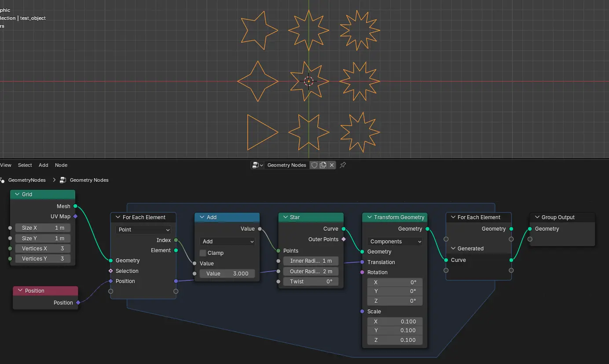Collapse the Generated panel
Viewport: 609px width, 364px height.
pos(453,248)
